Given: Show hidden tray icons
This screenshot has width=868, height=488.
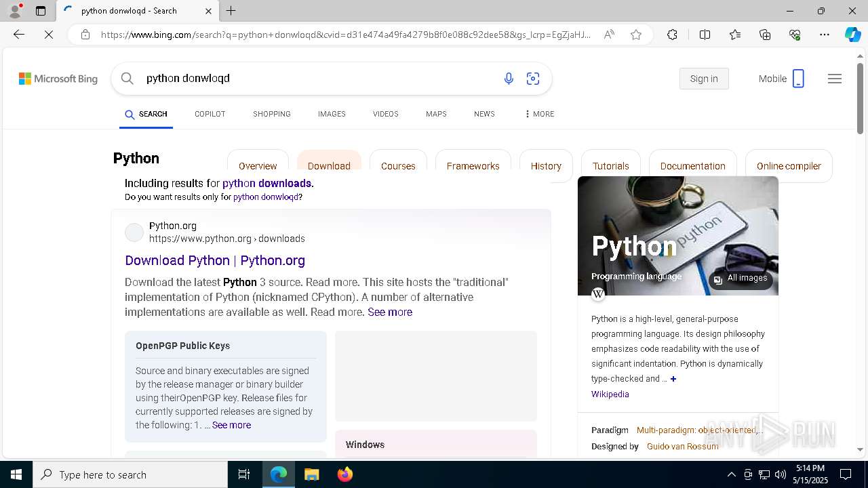Looking at the screenshot, I should coord(731,474).
